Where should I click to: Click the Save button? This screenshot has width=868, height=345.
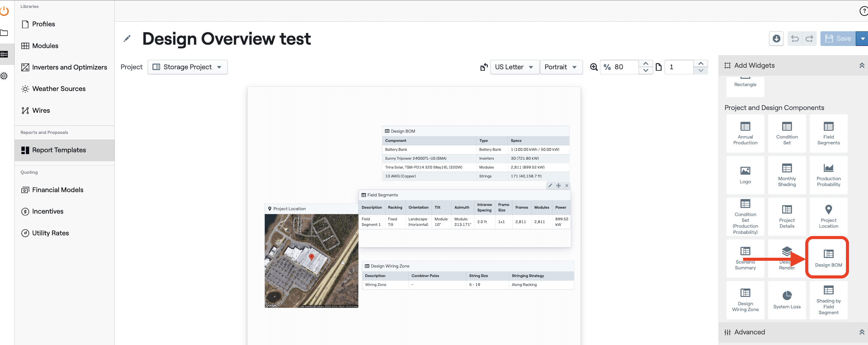click(838, 39)
